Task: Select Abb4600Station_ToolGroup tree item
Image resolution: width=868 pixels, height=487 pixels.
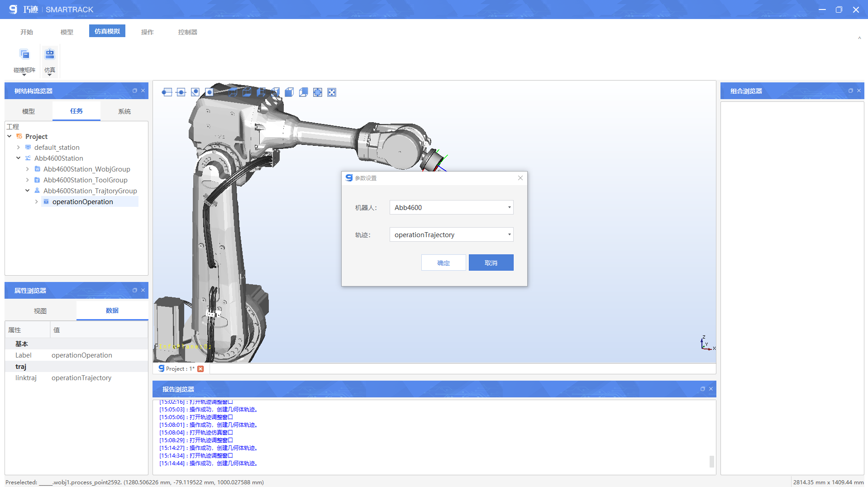Action: pyautogui.click(x=86, y=180)
